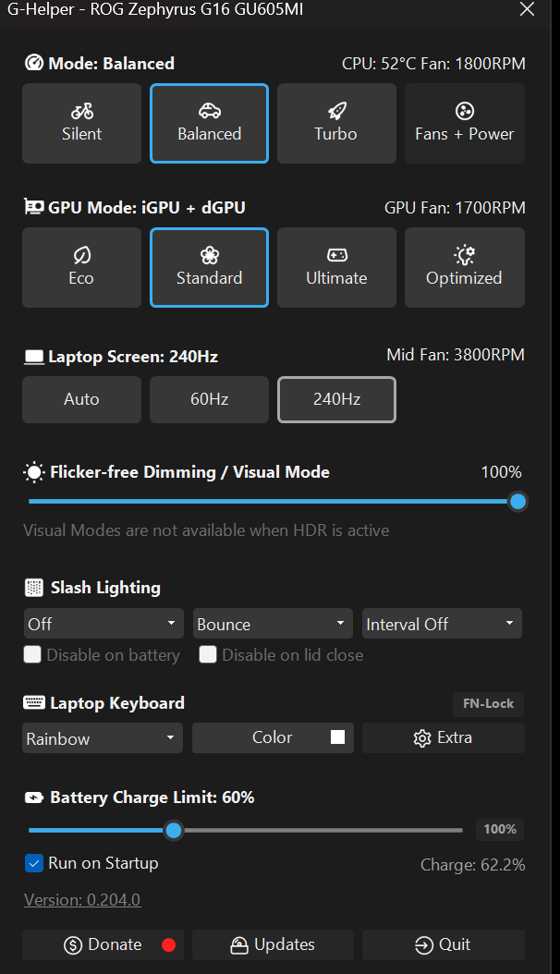
Task: Enable Disable on lid close checkbox
Action: (x=208, y=654)
